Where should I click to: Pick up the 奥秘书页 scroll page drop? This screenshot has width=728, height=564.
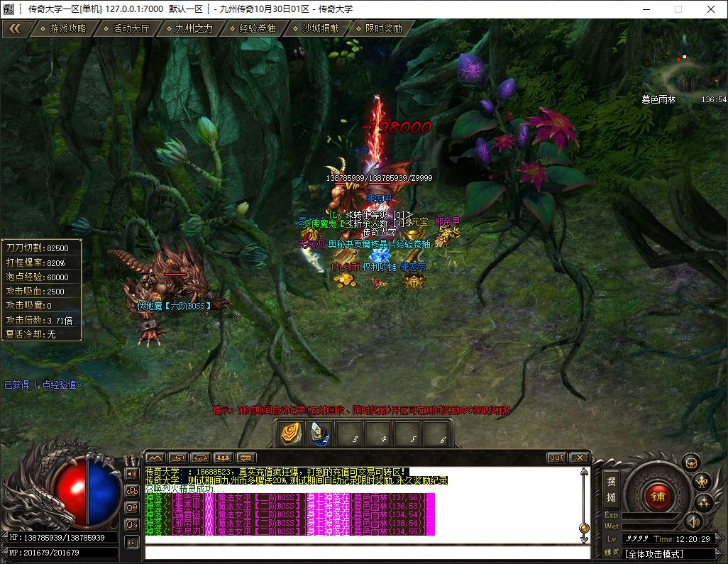click(x=345, y=256)
